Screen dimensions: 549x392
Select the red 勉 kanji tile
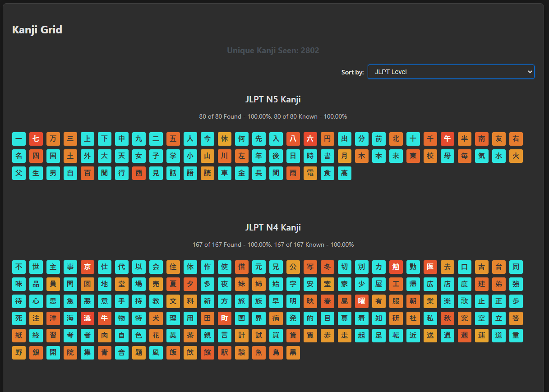(x=396, y=267)
